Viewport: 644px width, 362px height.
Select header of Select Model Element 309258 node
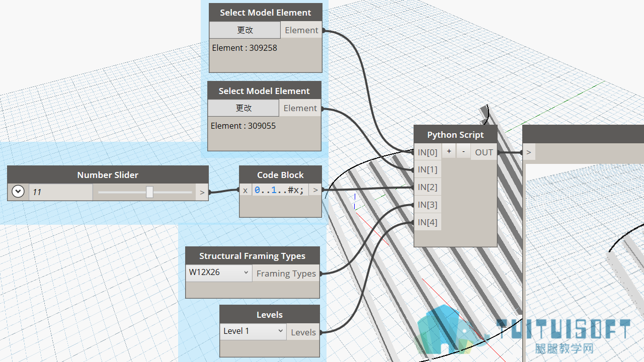pyautogui.click(x=265, y=13)
